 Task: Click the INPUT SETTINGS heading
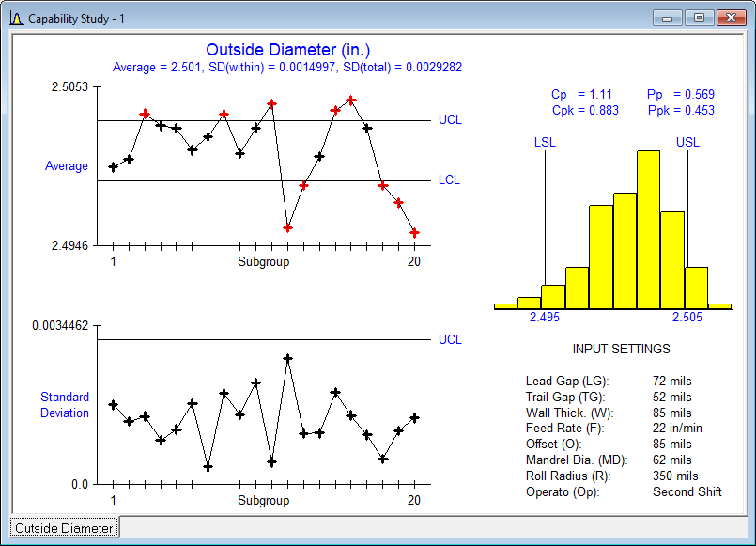pyautogui.click(x=621, y=349)
